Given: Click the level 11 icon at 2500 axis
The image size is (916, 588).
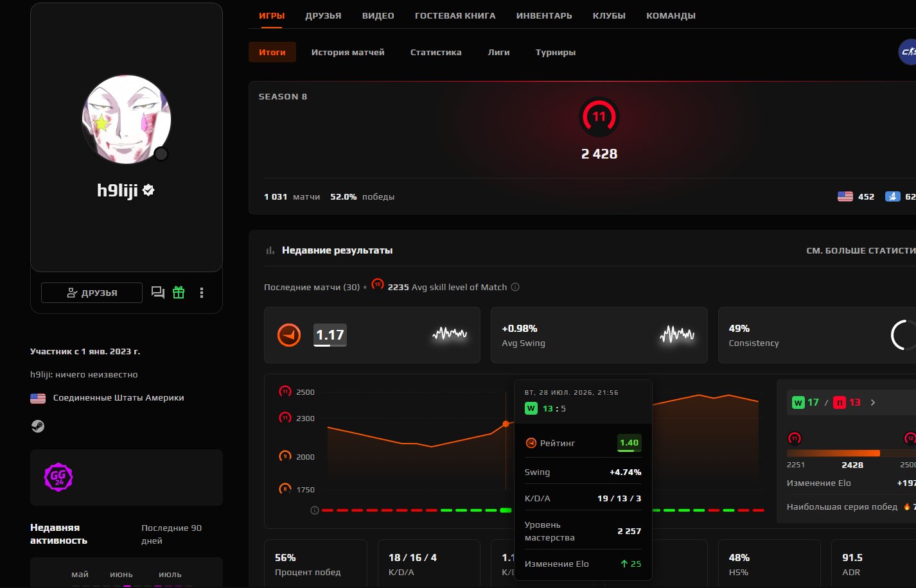Looking at the screenshot, I should pyautogui.click(x=285, y=392).
